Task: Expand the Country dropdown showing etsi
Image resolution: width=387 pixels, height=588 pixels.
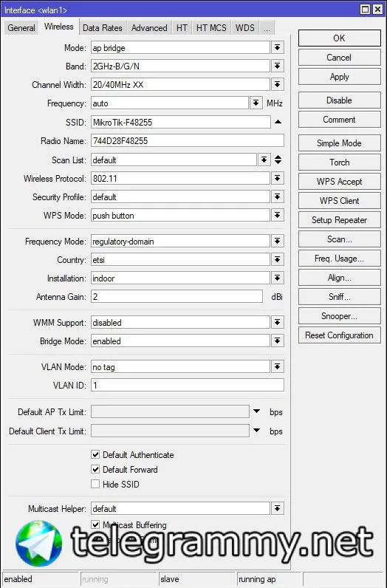Action: click(x=277, y=259)
